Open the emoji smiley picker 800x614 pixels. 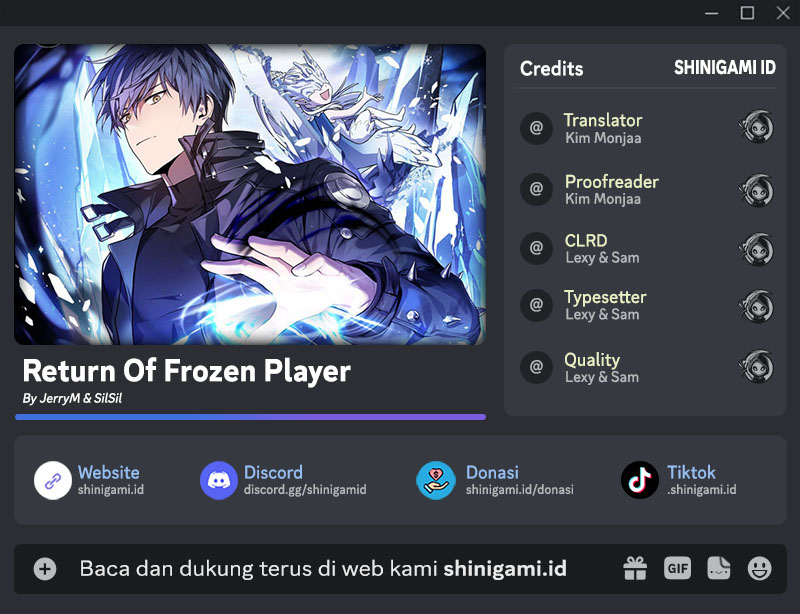tap(760, 568)
